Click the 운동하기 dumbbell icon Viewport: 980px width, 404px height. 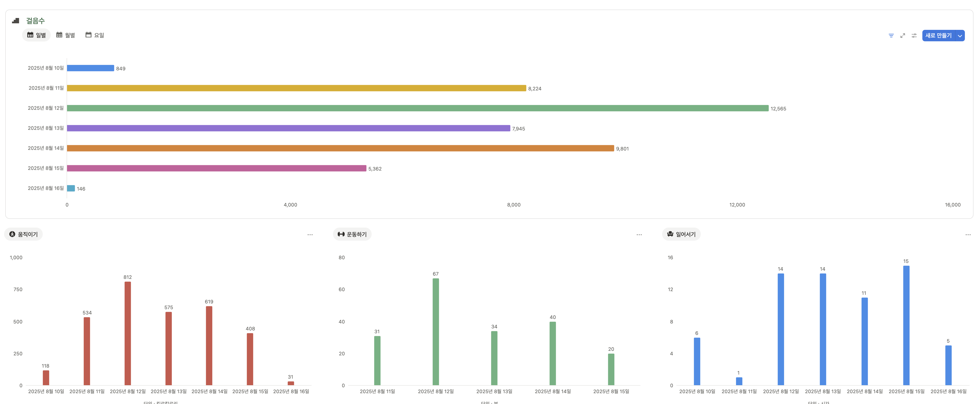click(341, 234)
